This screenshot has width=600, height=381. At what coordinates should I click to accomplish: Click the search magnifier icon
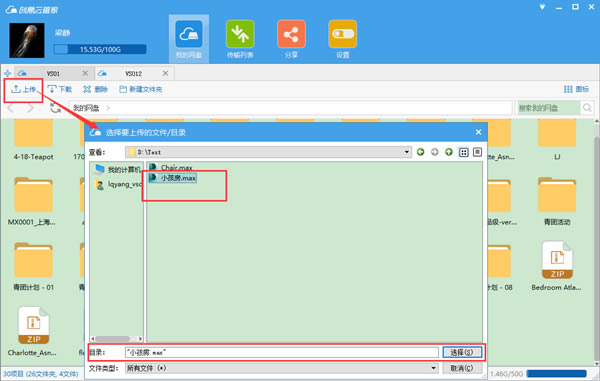[x=587, y=108]
